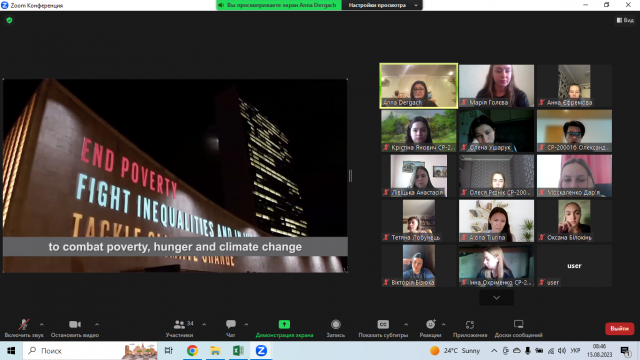Open Настройки просмотра view options dropdown
Image resolution: width=640 pixels, height=360 pixels.
tap(382, 5)
